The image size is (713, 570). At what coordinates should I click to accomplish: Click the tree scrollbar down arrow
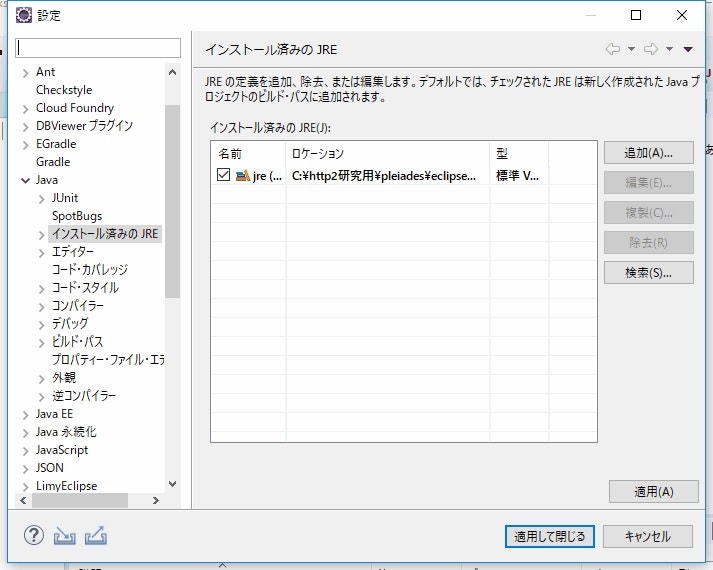(x=172, y=484)
